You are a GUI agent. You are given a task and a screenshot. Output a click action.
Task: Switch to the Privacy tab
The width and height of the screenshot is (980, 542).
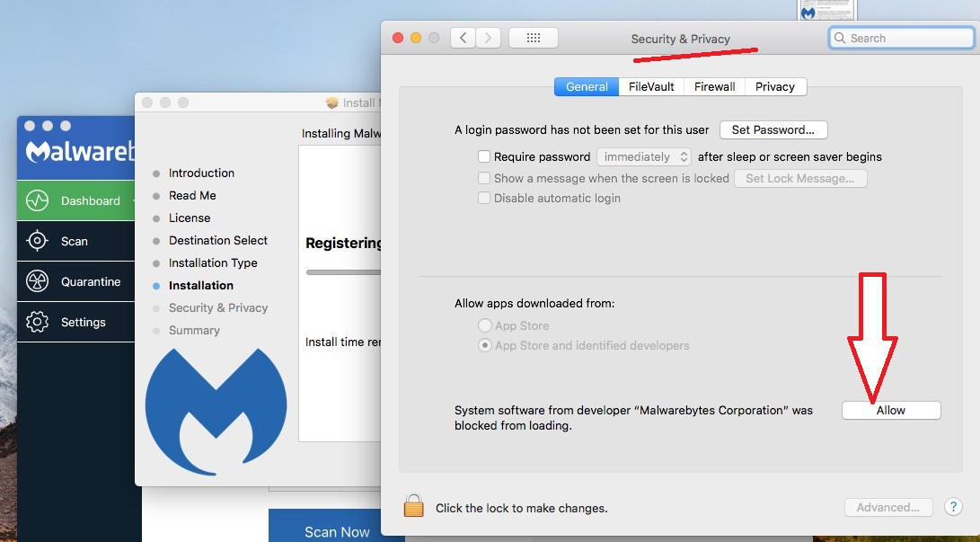point(775,87)
